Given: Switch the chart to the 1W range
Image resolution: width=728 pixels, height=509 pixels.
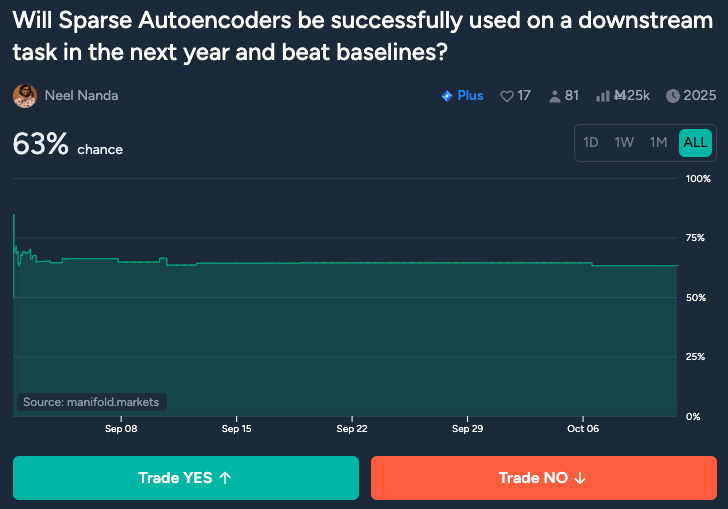Looking at the screenshot, I should click(x=624, y=142).
